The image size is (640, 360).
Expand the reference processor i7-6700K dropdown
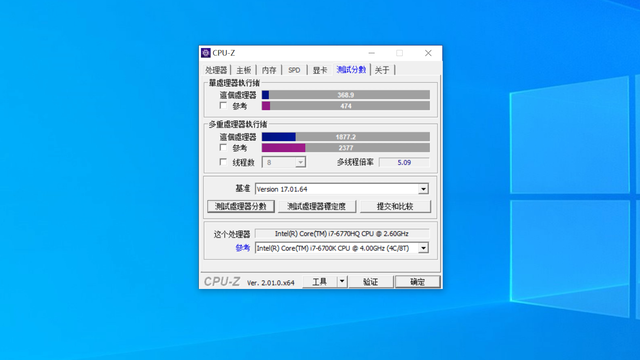coord(423,248)
